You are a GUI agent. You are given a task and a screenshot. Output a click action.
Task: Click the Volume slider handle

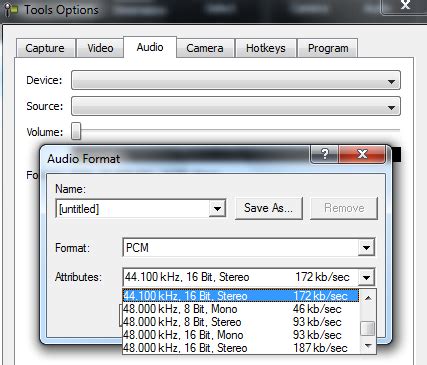(x=76, y=131)
